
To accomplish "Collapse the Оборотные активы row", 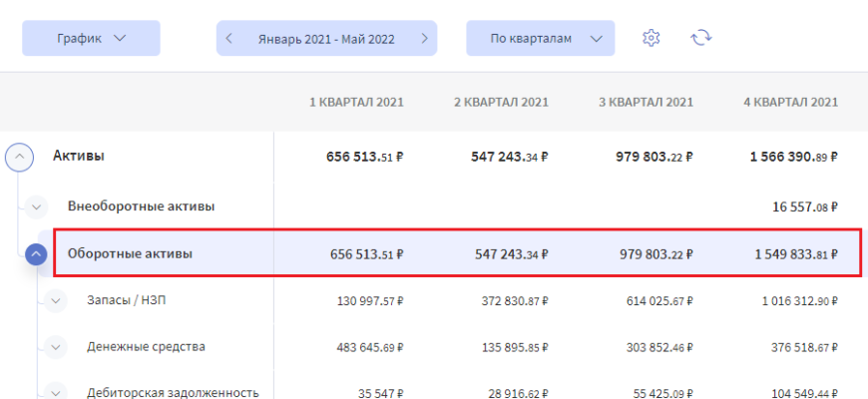I will pyautogui.click(x=37, y=254).
